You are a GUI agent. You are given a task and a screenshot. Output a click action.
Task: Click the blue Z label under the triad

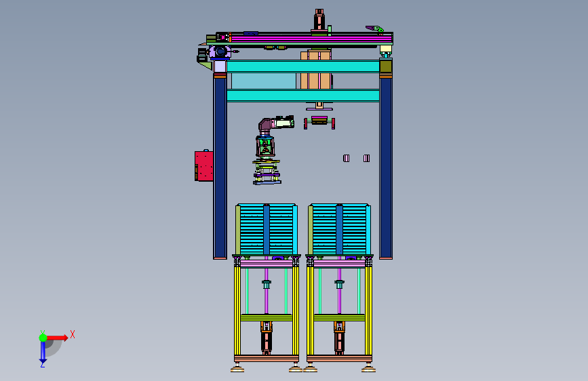coord(43,365)
